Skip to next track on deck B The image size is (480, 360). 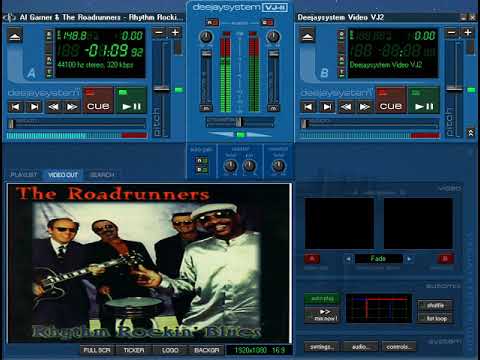click(327, 107)
